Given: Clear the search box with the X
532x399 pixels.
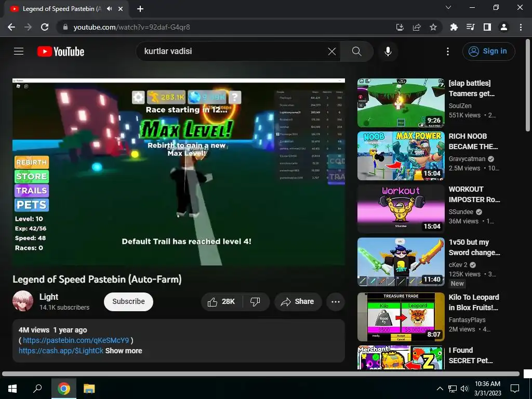Looking at the screenshot, I should 332,51.
